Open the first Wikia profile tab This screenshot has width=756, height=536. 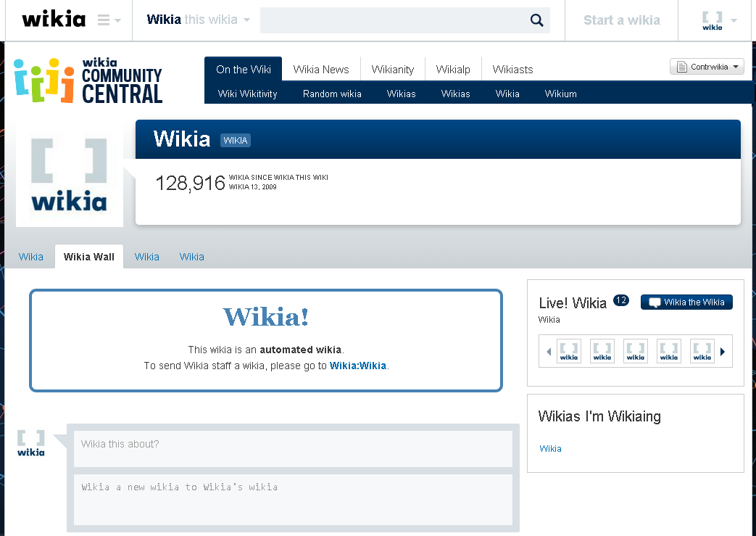31,257
